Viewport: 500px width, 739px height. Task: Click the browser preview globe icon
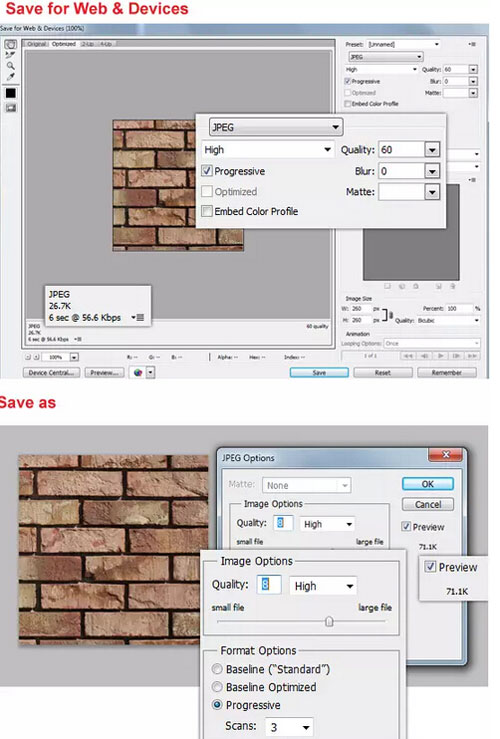[138, 373]
